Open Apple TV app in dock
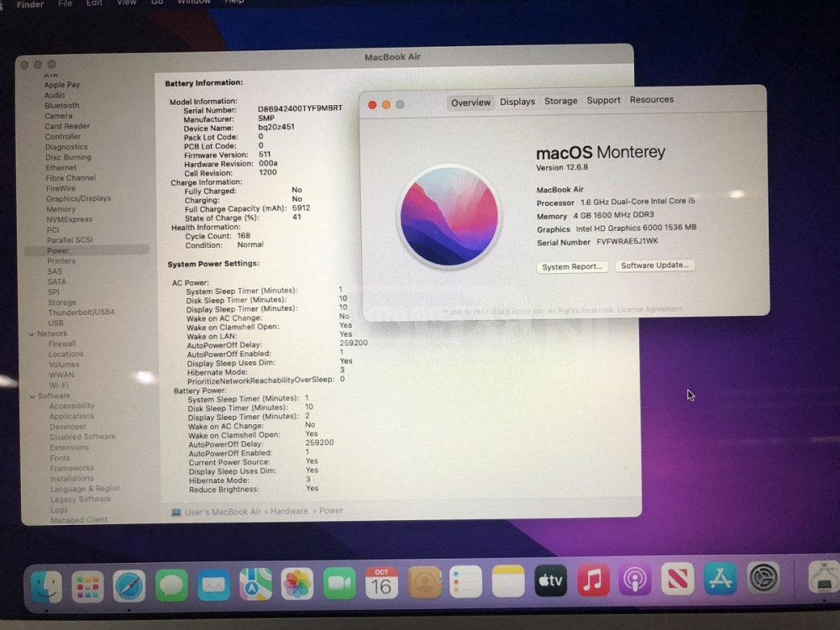Screen dimensions: 840x630 pyautogui.click(x=551, y=580)
